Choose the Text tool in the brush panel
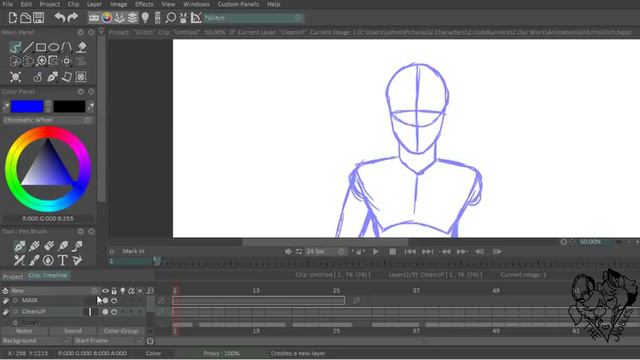Image resolution: width=640 pixels, height=360 pixels. pos(62,260)
